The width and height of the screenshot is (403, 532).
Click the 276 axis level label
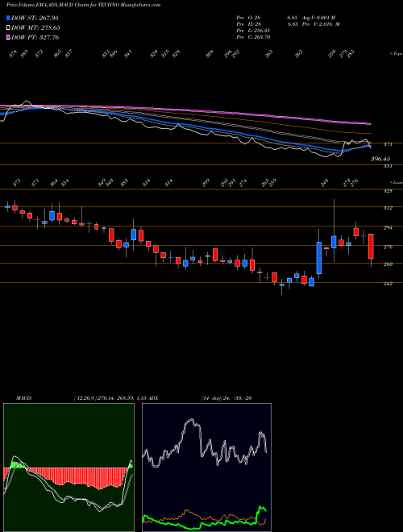[388, 247]
